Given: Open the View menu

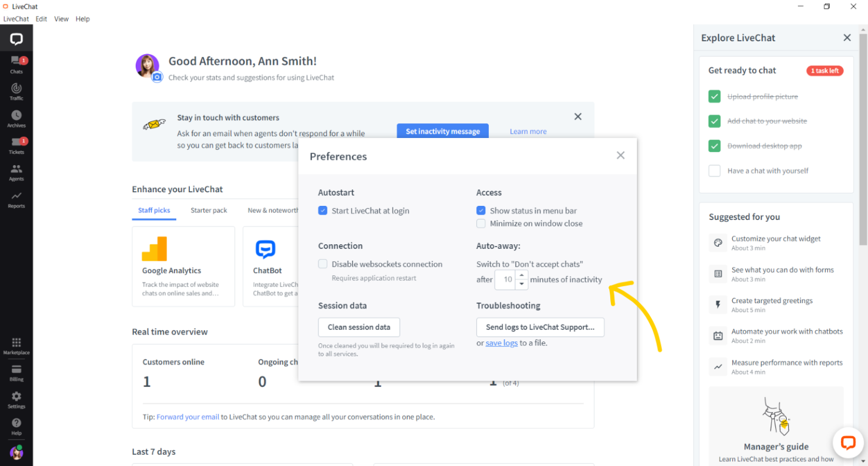Looking at the screenshot, I should pos(61,19).
